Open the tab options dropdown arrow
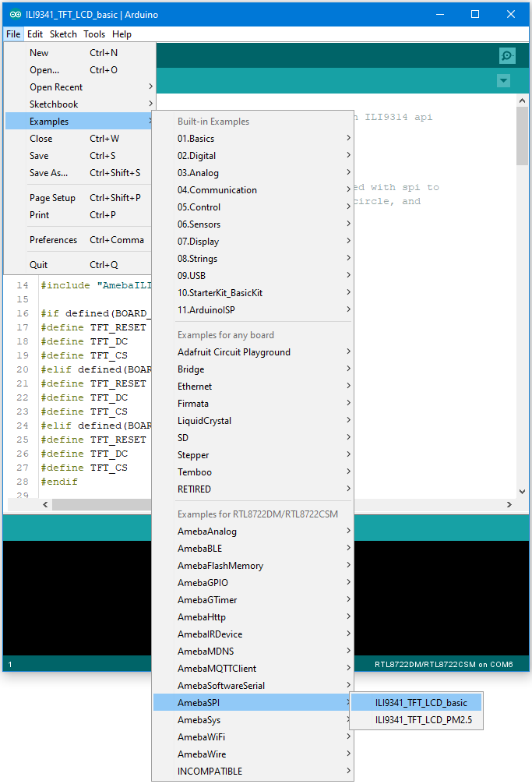532x784 pixels. [x=503, y=80]
